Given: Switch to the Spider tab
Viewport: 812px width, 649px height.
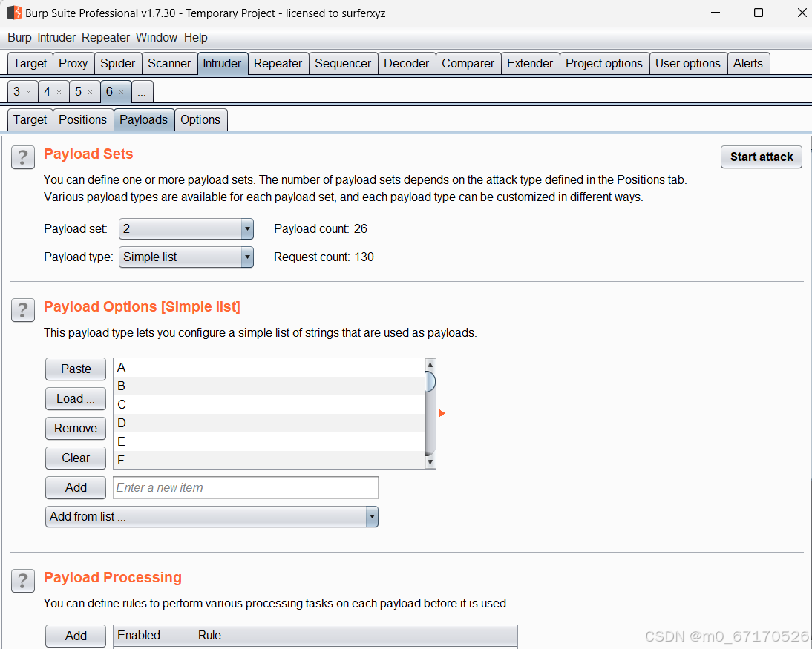Looking at the screenshot, I should (x=117, y=63).
